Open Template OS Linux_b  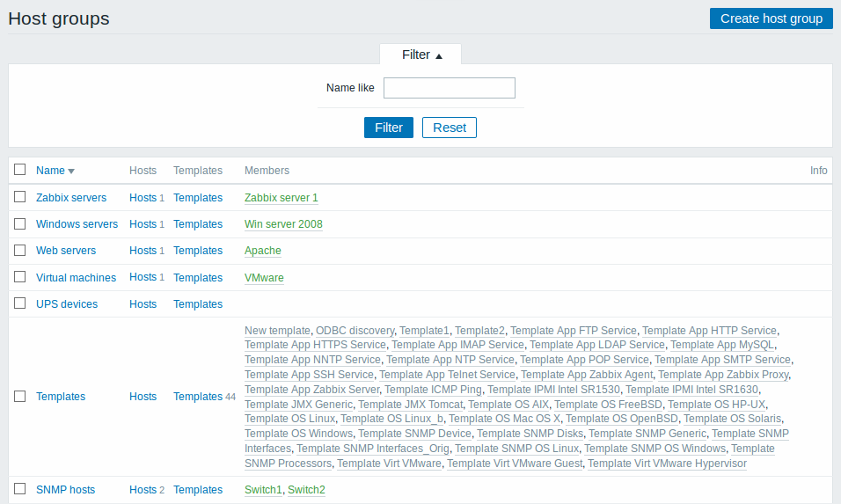(x=391, y=419)
